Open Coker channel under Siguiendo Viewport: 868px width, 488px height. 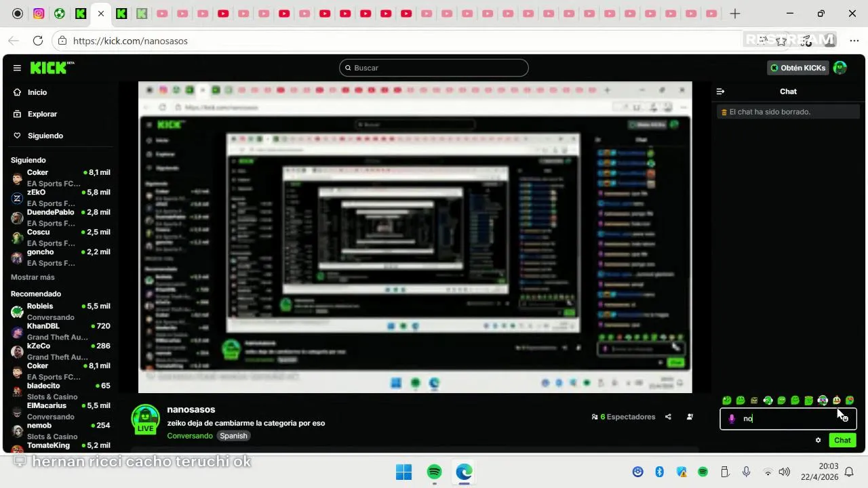60,178
